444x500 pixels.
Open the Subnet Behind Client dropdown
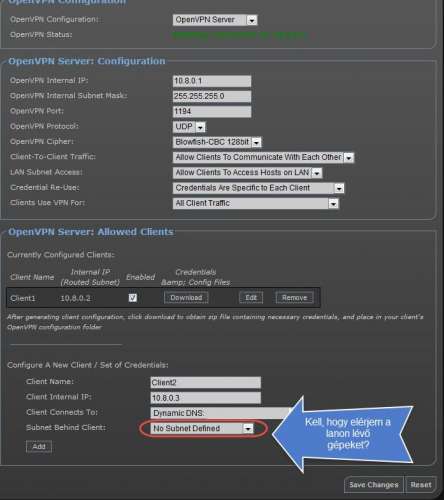click(203, 429)
